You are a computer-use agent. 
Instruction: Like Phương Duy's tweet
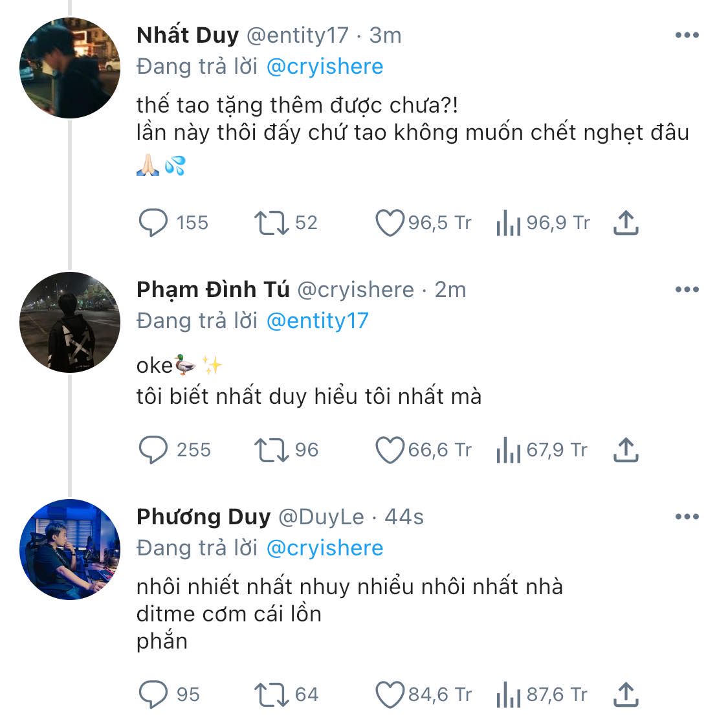pos(390,695)
